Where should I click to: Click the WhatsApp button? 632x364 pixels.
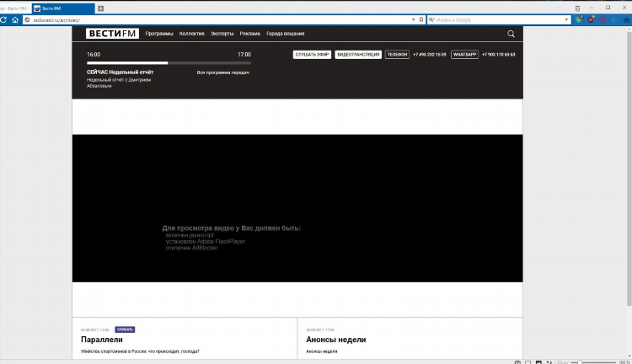click(464, 55)
